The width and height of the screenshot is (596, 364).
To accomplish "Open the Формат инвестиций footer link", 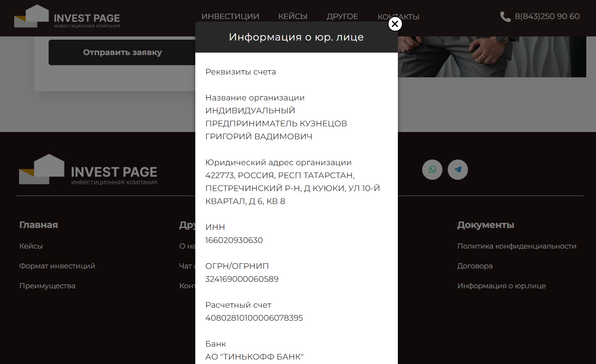I will coord(57,266).
